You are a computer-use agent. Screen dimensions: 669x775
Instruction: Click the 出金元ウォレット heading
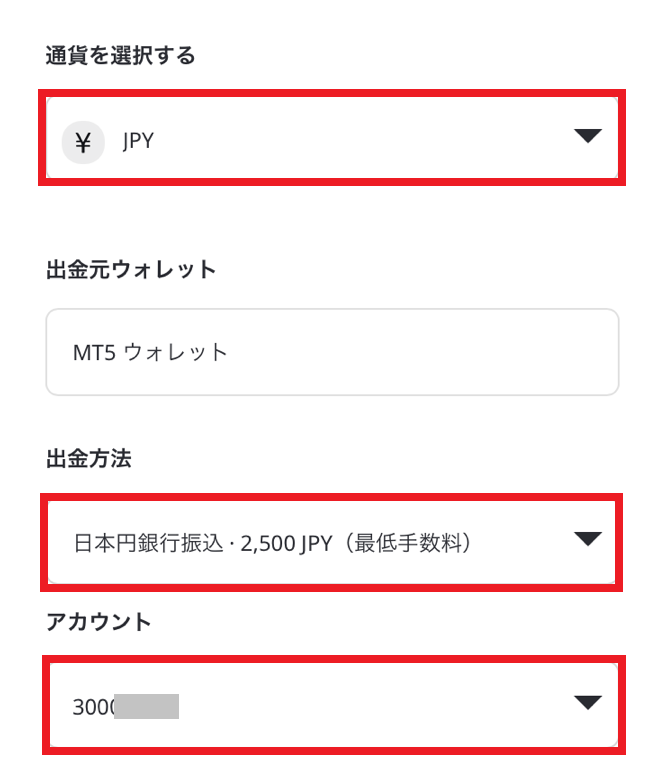point(131,270)
